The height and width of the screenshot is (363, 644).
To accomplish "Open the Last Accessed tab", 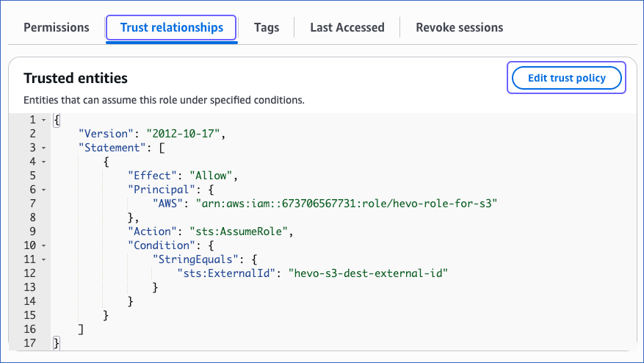I will tap(347, 28).
